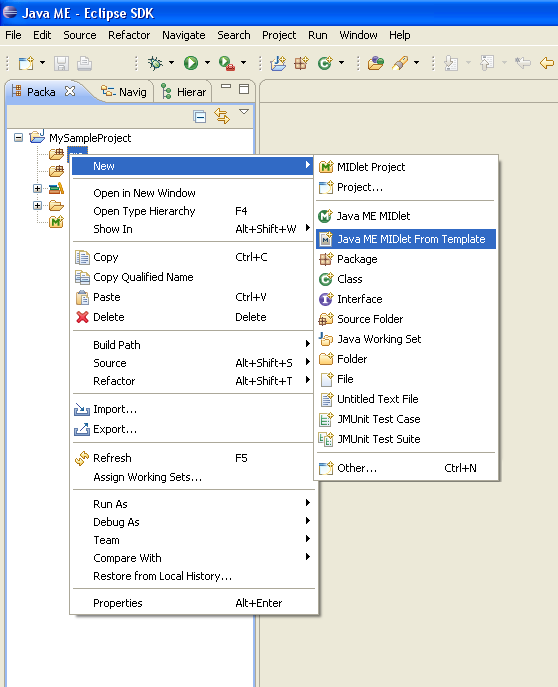This screenshot has height=687, width=558.
Task: Click the Print toolbar icon
Action: (x=84, y=64)
